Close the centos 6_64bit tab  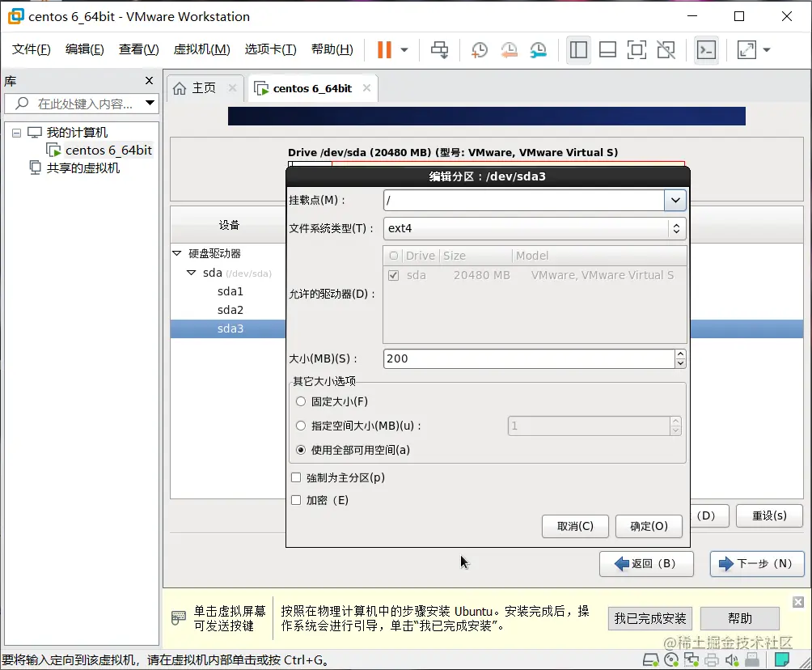tap(366, 88)
